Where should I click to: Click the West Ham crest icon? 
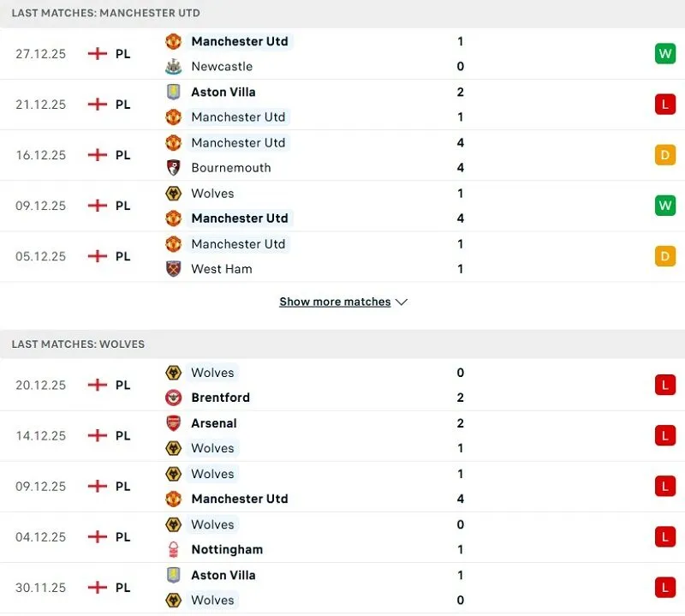tap(173, 268)
